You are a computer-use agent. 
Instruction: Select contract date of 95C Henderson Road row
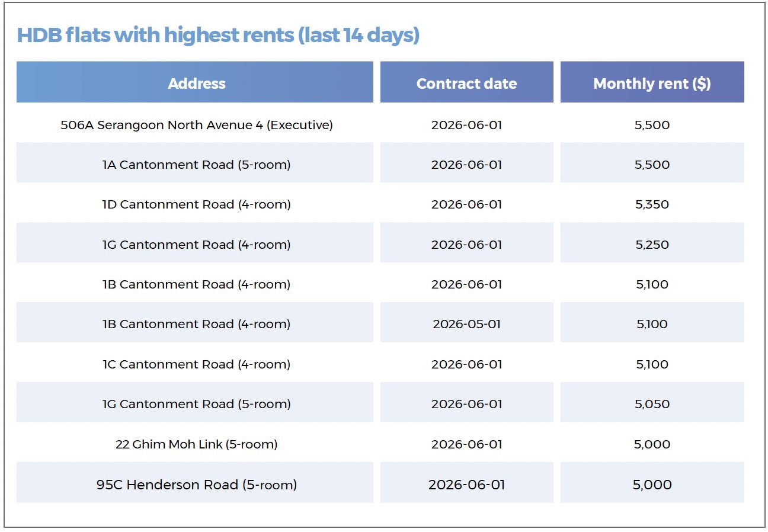point(467,485)
